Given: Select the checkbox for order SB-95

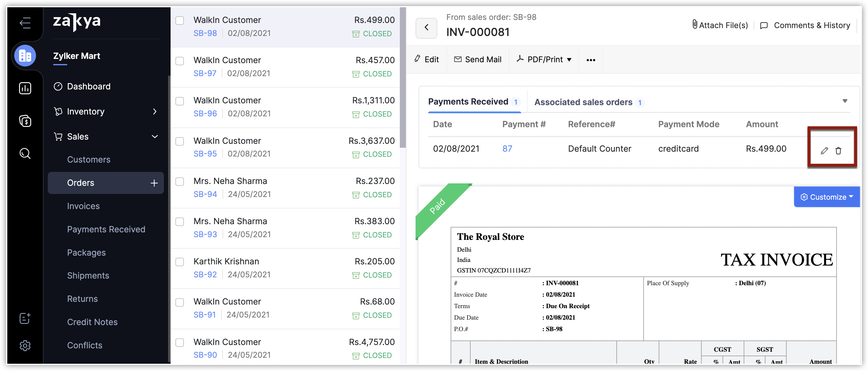Looking at the screenshot, I should pos(180,141).
